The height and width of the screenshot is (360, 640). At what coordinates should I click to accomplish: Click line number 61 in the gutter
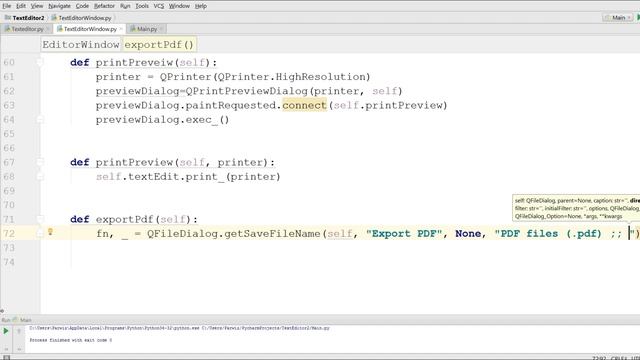[9, 77]
